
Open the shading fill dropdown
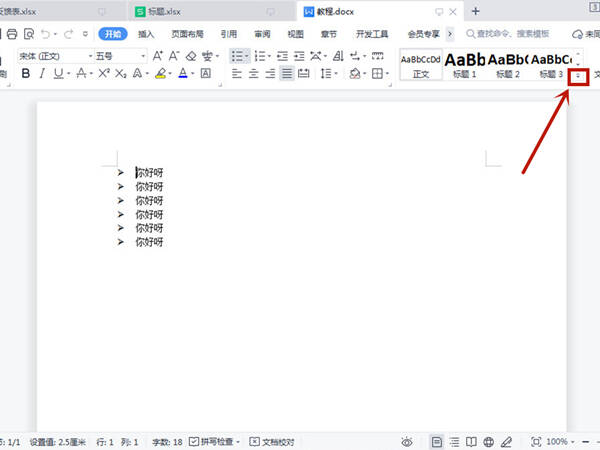coord(365,73)
